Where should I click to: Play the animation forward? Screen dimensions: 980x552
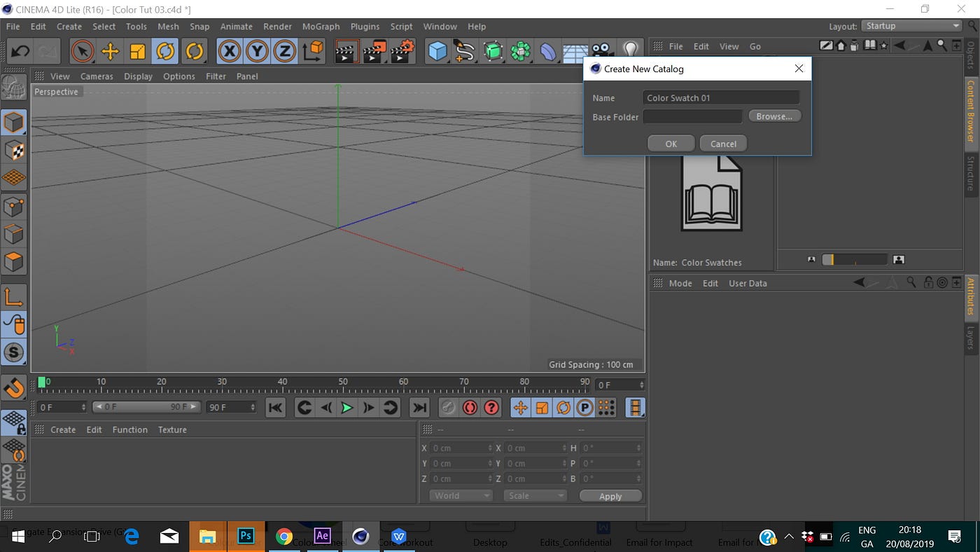346,407
